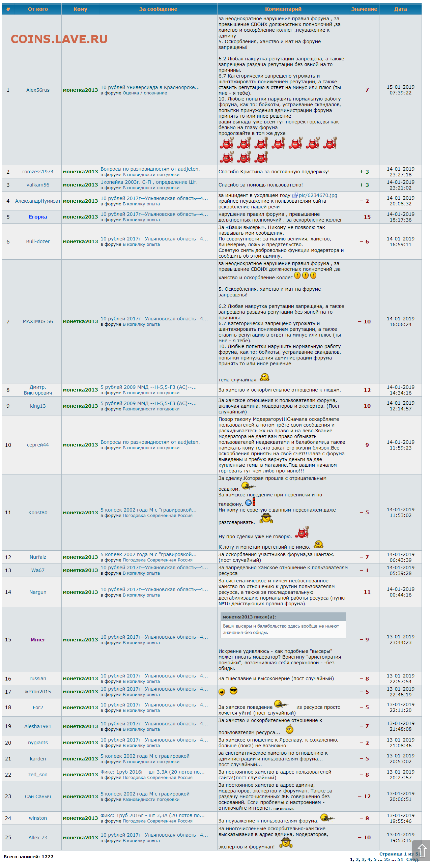The height and width of the screenshot is (868, 430).
Task: Open АлександрНумизат user profile
Action: 38,201
